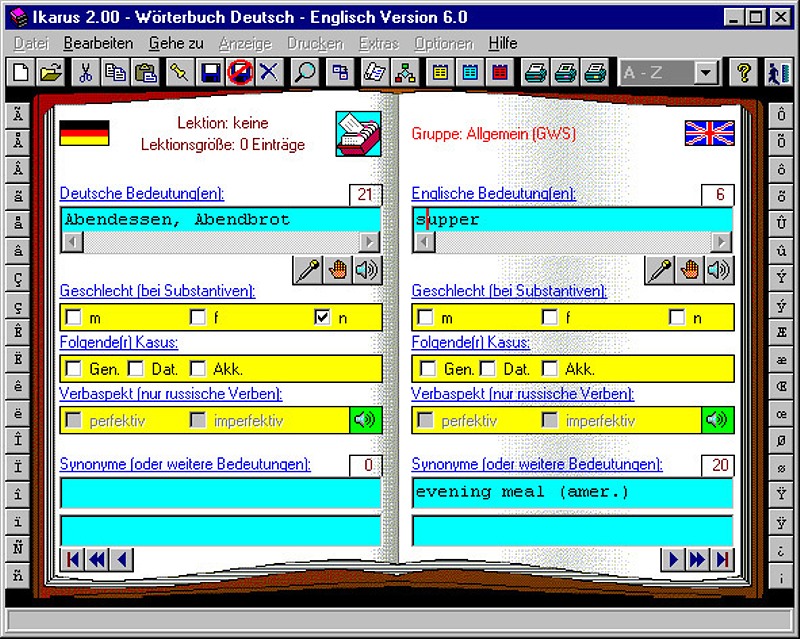800x639 pixels.
Task: Expand the A - Z sorting dropdown
Action: [x=706, y=72]
